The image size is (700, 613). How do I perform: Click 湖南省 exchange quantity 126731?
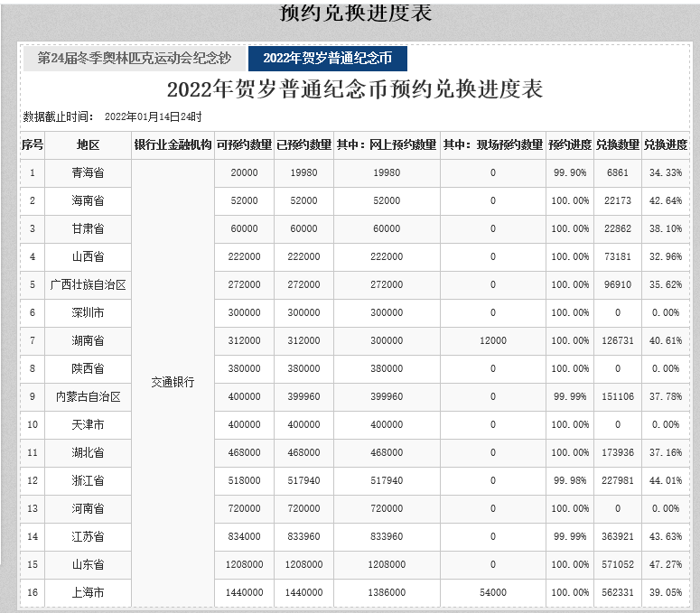point(618,341)
